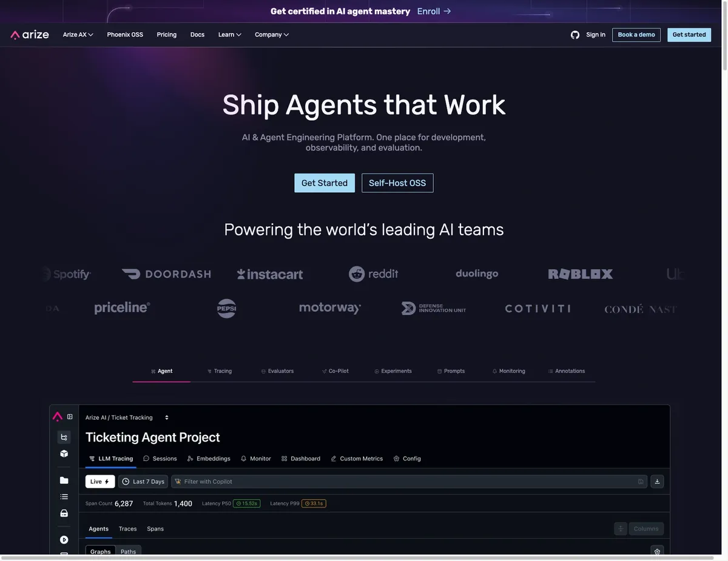Switch to the Monitor tab

[x=256, y=459]
